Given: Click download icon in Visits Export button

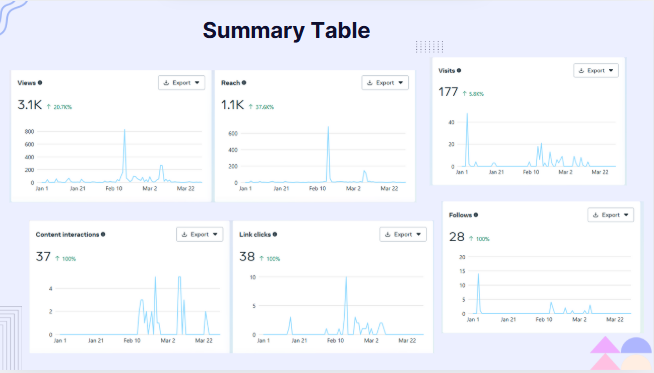Looking at the screenshot, I should pos(581,71).
